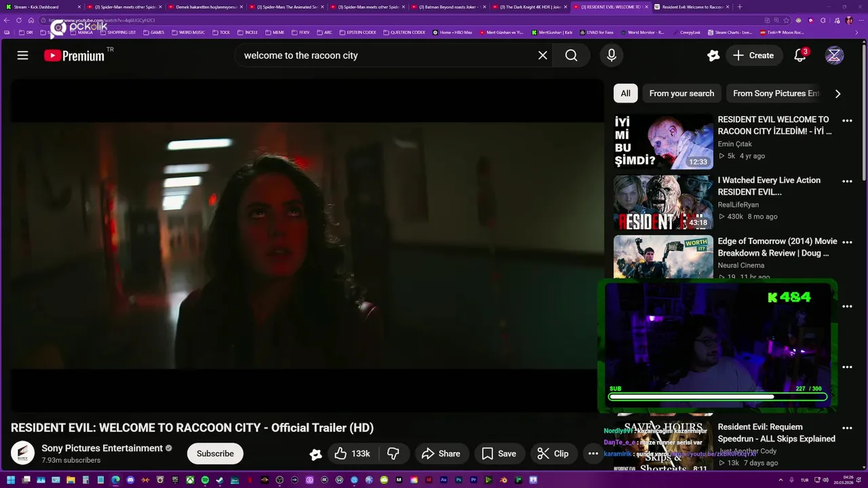
Task: Run the search with the magnifier button
Action: coord(571,56)
